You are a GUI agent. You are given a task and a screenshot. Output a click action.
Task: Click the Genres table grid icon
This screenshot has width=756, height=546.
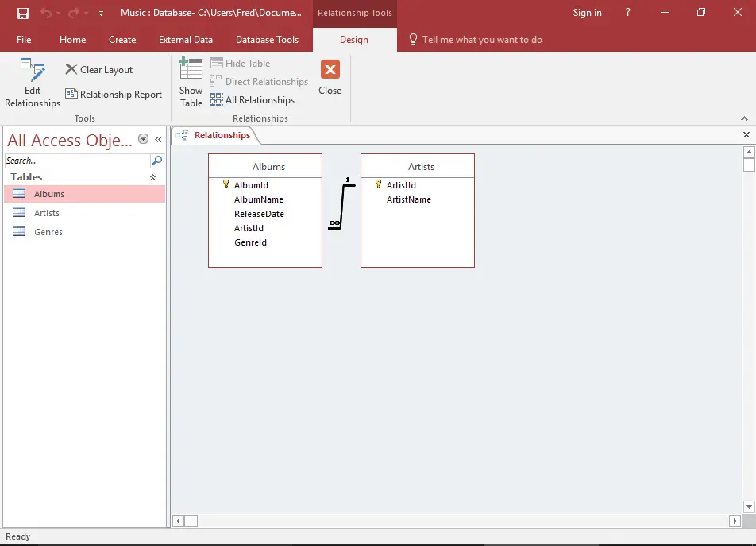19,231
